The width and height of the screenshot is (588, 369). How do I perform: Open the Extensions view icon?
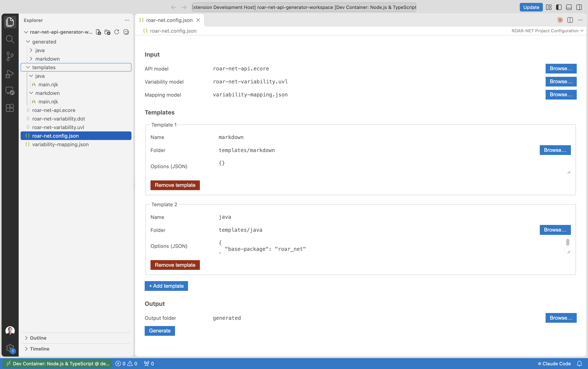pyautogui.click(x=10, y=108)
